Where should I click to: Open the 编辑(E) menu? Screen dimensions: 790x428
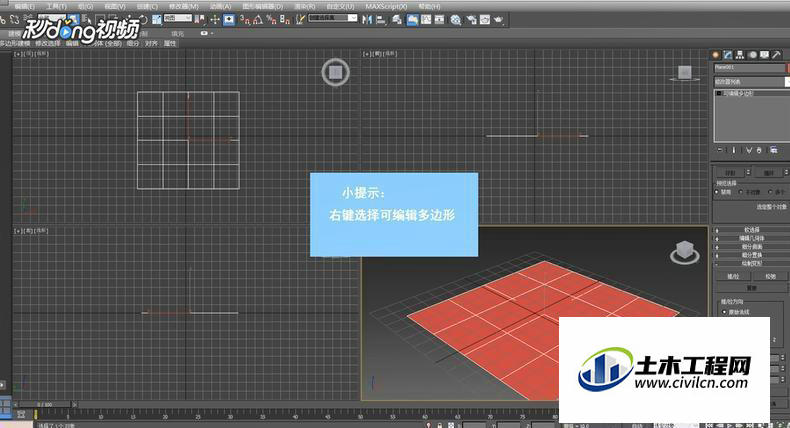click(x=24, y=7)
